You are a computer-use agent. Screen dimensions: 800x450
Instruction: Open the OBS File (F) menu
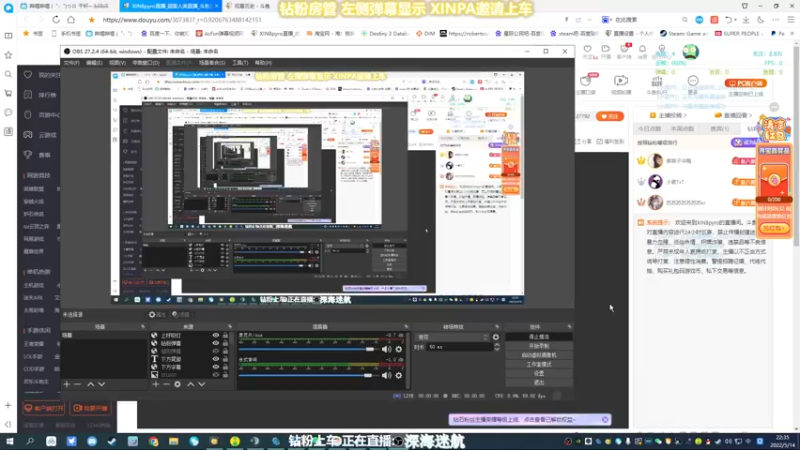tap(71, 63)
